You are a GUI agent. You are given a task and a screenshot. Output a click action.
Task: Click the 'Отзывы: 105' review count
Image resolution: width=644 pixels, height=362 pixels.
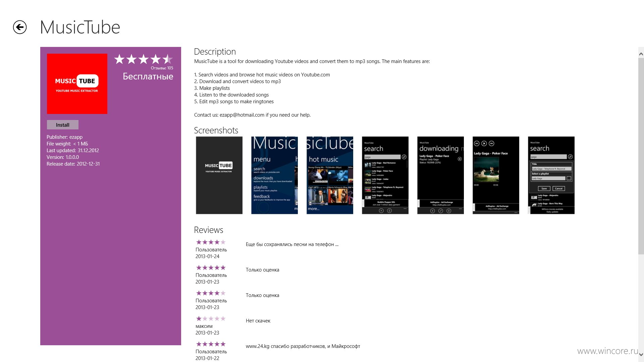click(x=162, y=68)
